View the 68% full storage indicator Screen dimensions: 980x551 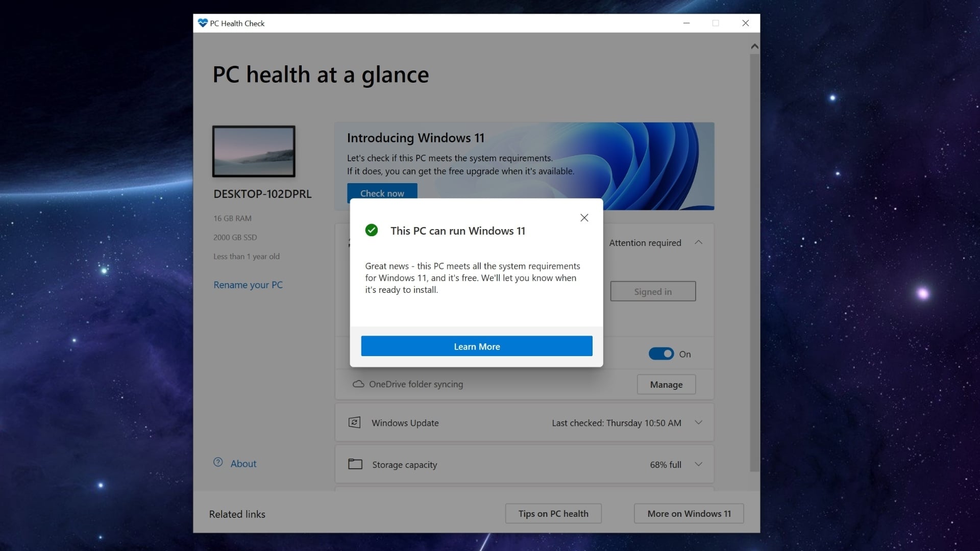[665, 464]
